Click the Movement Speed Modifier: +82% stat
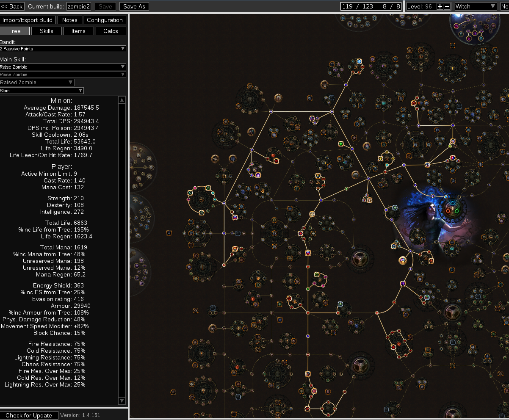This screenshot has width=509, height=420. point(45,326)
